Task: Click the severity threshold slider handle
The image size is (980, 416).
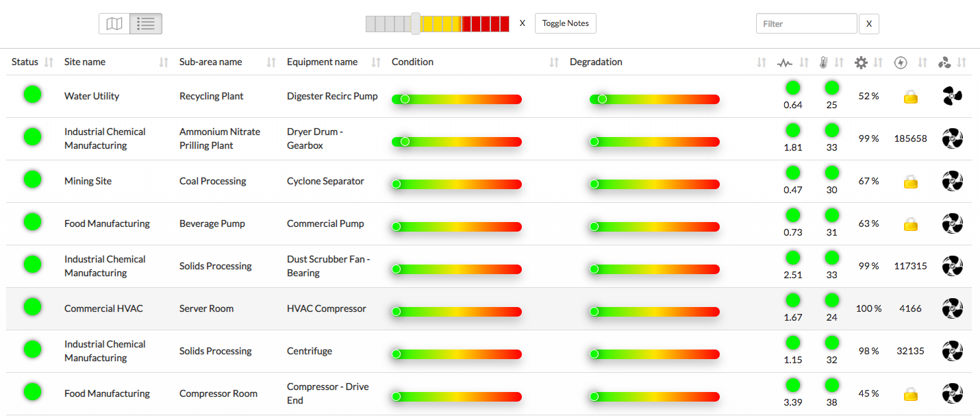Action: (x=415, y=24)
